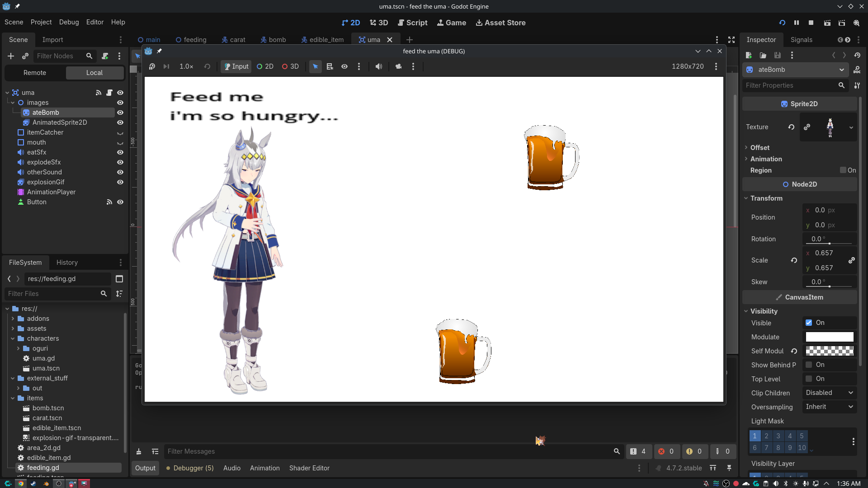Screen dimensions: 868x488
Task: Expand the oguri folder
Action: 18,348
